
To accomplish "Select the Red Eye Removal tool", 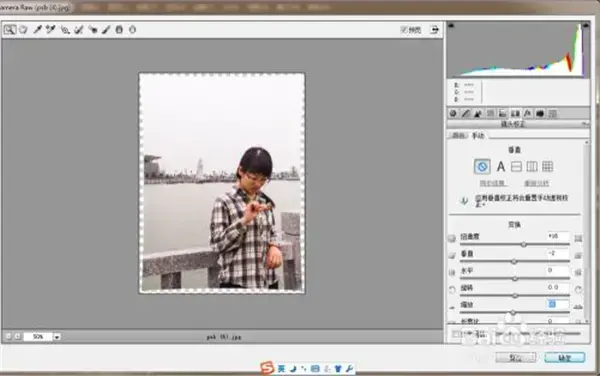I will (93, 29).
